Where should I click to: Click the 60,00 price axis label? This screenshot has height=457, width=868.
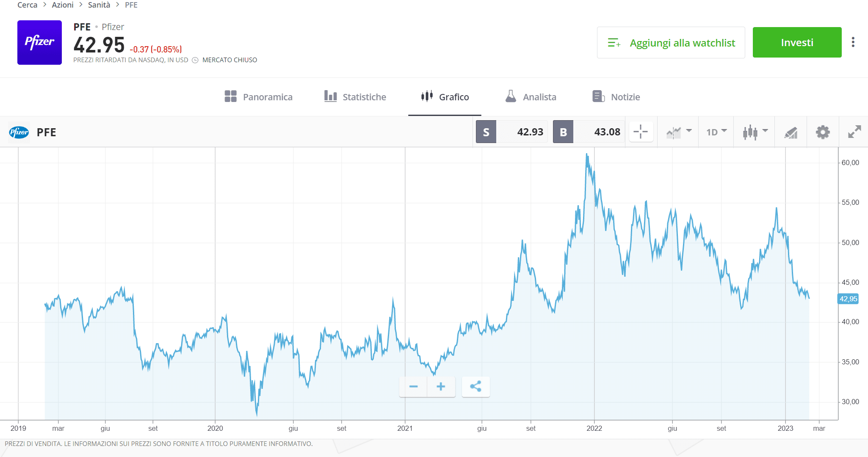pos(850,162)
